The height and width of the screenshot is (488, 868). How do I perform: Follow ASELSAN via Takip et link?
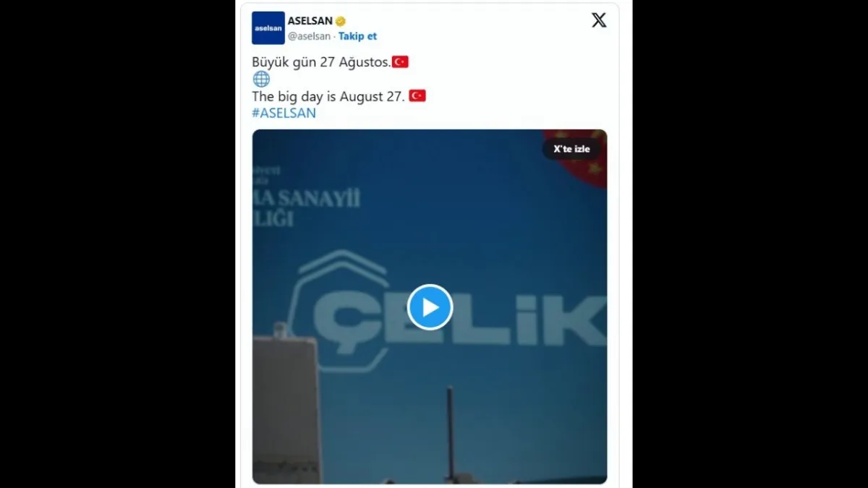357,36
